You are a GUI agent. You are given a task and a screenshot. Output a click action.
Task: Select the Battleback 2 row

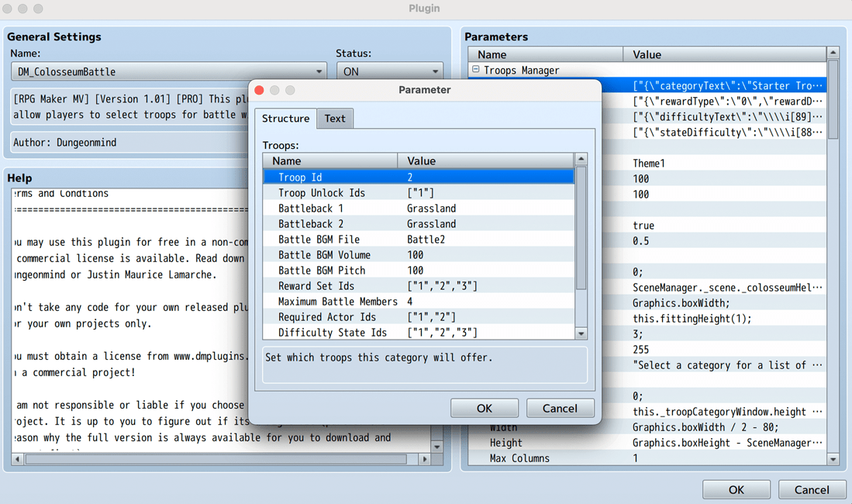tap(418, 223)
